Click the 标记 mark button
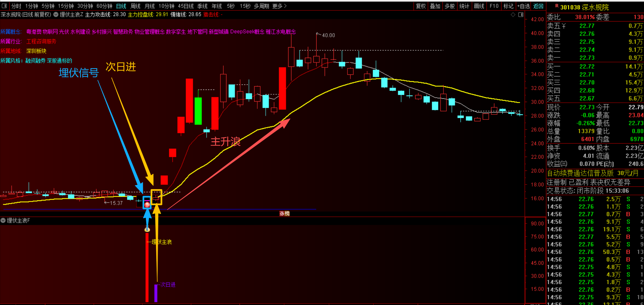Screen dimensions: 644x305 pyautogui.click(x=508, y=6)
